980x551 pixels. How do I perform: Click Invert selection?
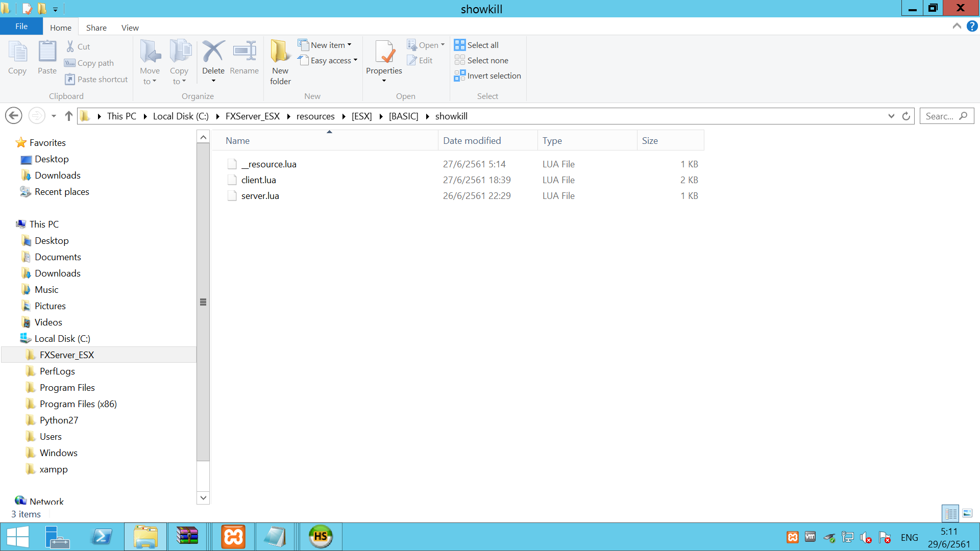(487, 76)
